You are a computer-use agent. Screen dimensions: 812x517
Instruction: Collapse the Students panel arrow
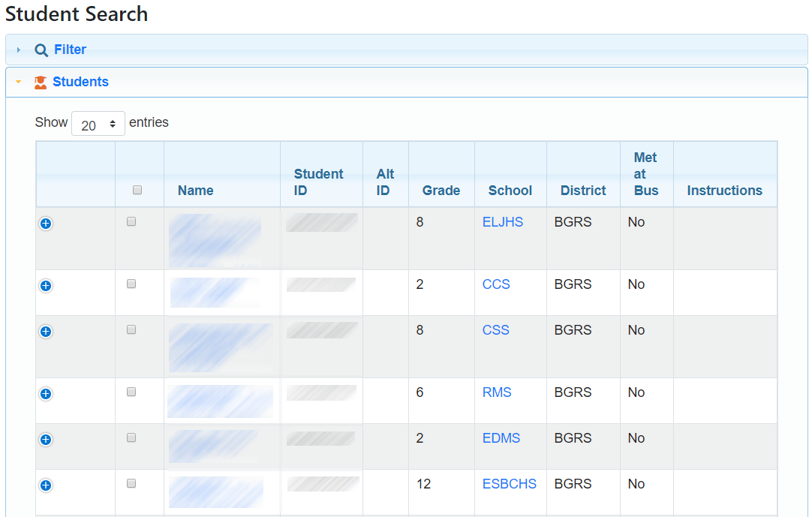coord(19,83)
